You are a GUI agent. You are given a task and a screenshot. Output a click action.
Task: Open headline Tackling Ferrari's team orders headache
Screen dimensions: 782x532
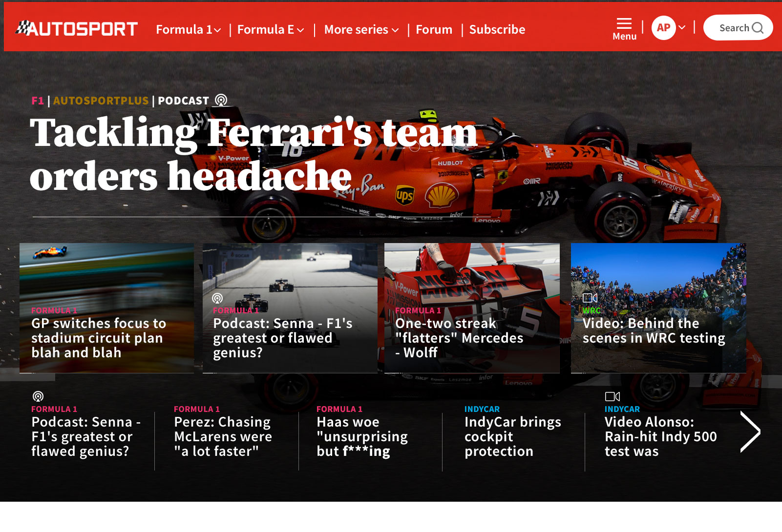tap(254, 154)
